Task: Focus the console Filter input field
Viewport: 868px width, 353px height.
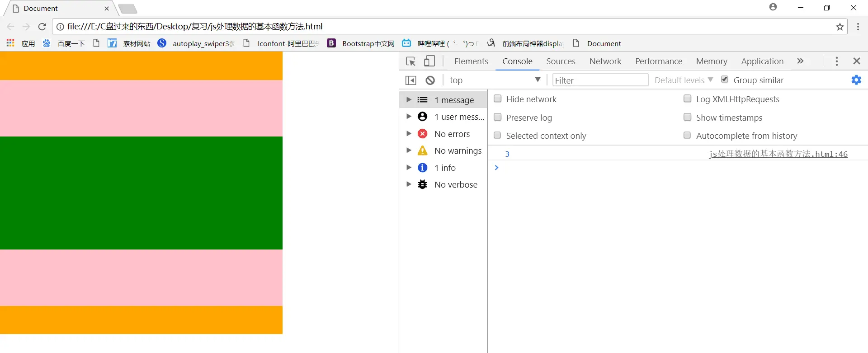Action: coord(600,80)
